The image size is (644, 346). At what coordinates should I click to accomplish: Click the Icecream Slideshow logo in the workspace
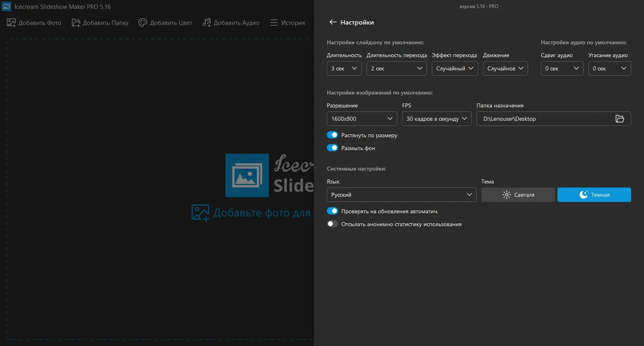247,175
